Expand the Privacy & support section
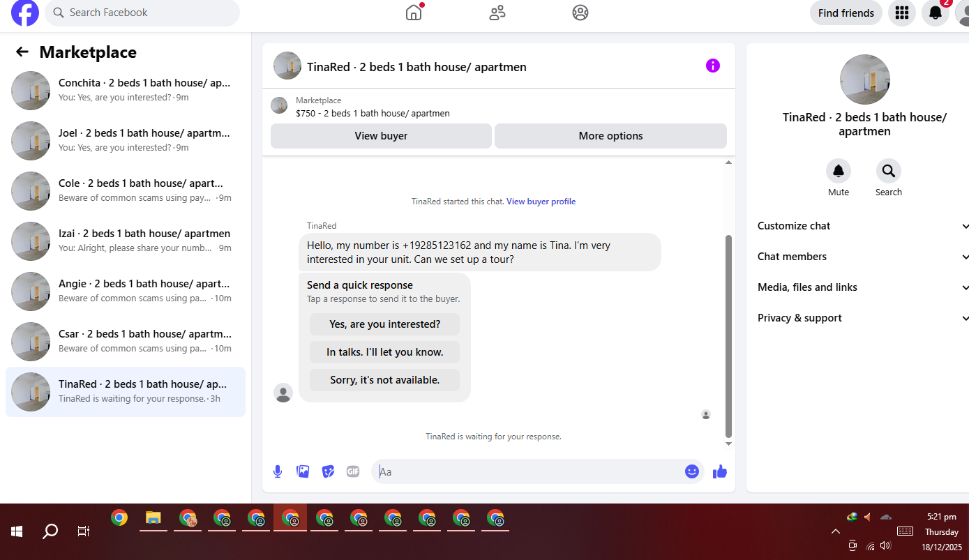Image resolution: width=969 pixels, height=560 pixels. click(863, 318)
